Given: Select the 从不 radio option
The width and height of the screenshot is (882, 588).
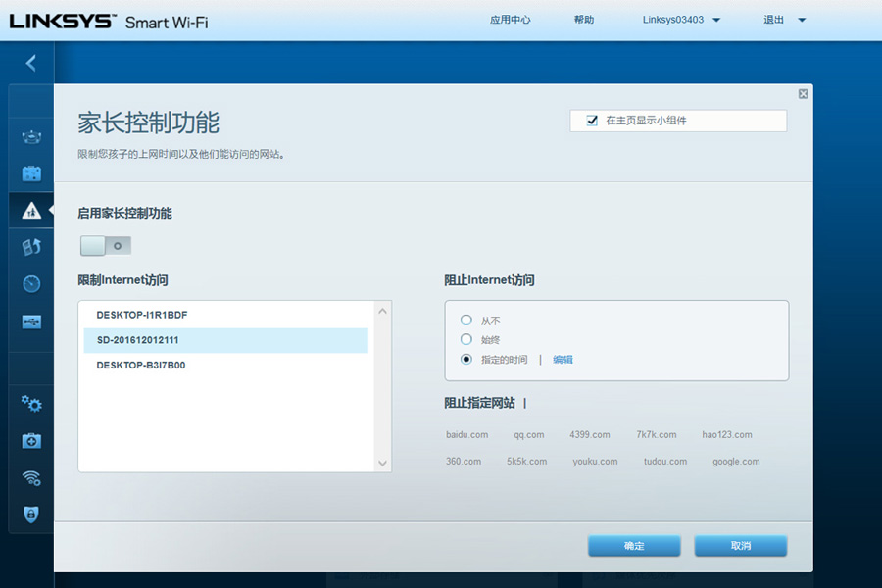Looking at the screenshot, I should 466,320.
